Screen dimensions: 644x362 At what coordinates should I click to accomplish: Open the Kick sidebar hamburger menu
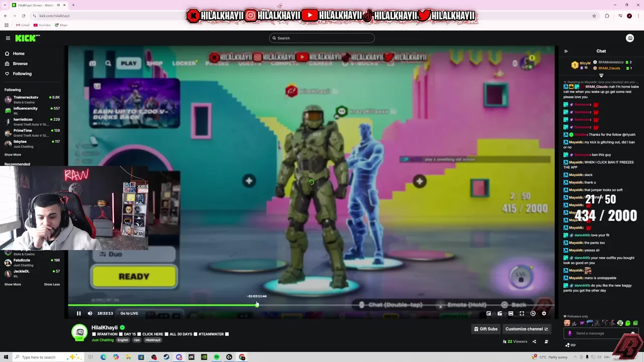[x=8, y=38]
